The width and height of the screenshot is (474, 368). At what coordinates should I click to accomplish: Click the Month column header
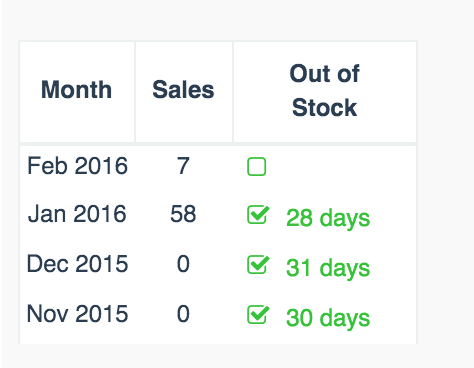click(x=76, y=90)
